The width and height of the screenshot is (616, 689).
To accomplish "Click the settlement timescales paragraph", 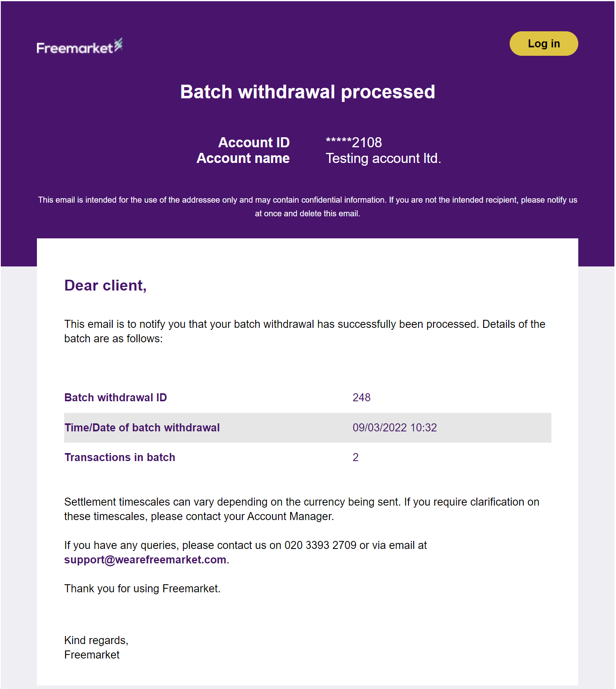I will tap(302, 509).
